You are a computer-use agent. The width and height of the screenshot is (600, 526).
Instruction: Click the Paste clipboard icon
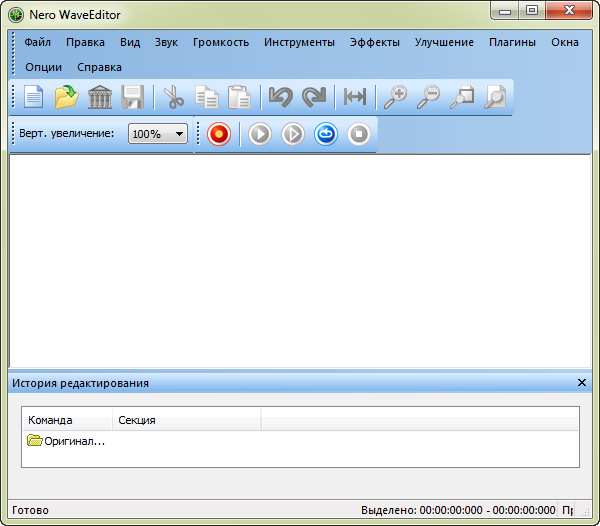click(x=239, y=97)
